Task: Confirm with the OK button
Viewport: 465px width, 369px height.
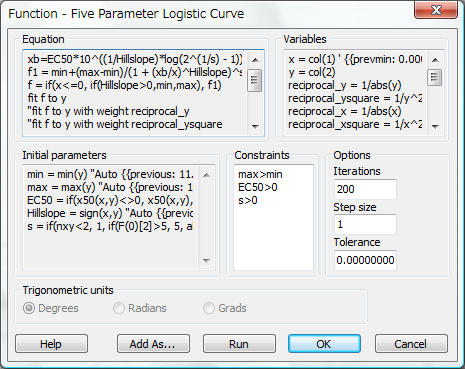Action: (x=324, y=344)
